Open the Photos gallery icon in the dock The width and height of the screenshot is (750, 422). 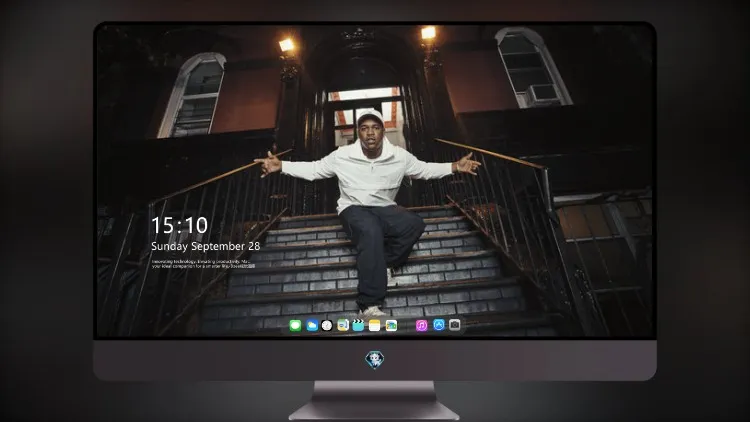(391, 326)
